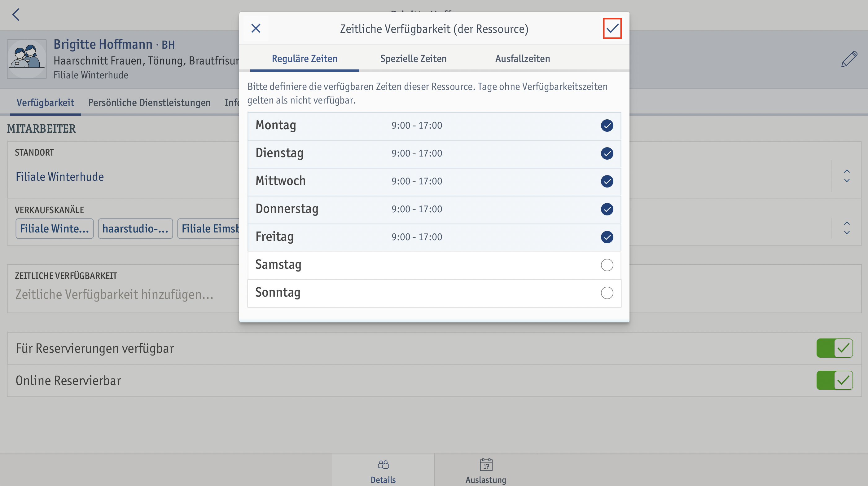
Task: Click the haarstudio-... channel chip
Action: pos(135,228)
